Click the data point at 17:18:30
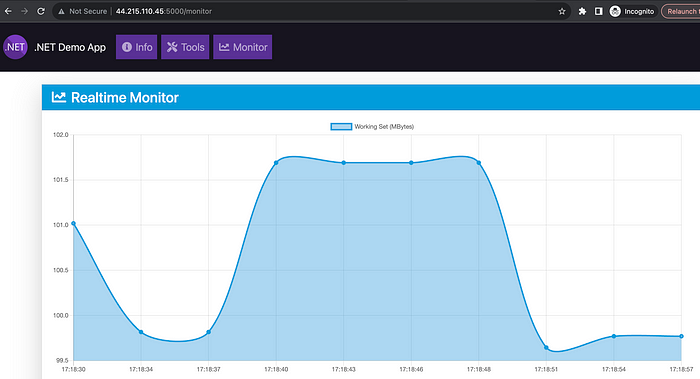The height and width of the screenshot is (379, 700). point(74,223)
